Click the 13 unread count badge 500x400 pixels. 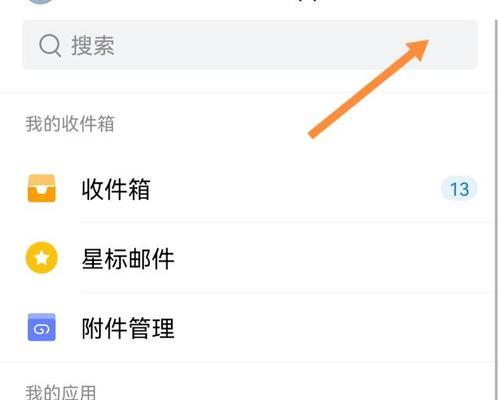(x=459, y=189)
